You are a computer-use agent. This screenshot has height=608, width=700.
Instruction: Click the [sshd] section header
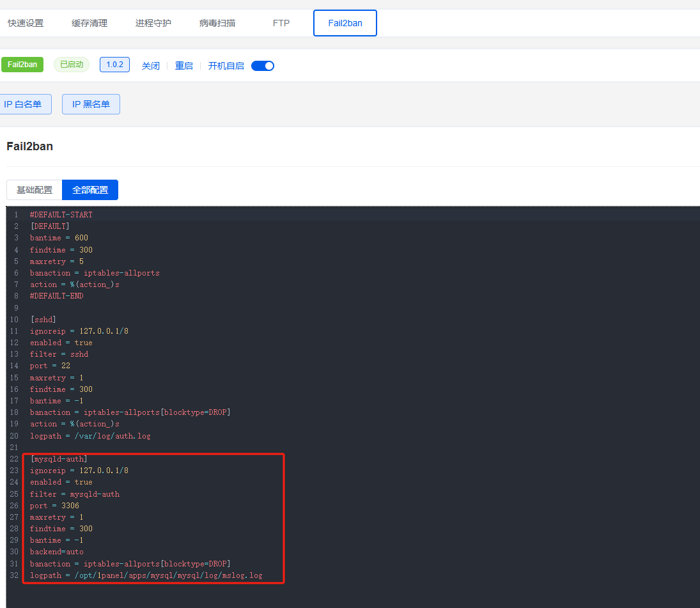43,320
